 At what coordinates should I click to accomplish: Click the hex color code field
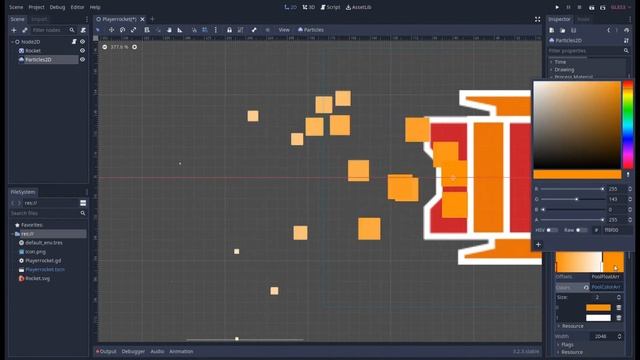click(617, 230)
